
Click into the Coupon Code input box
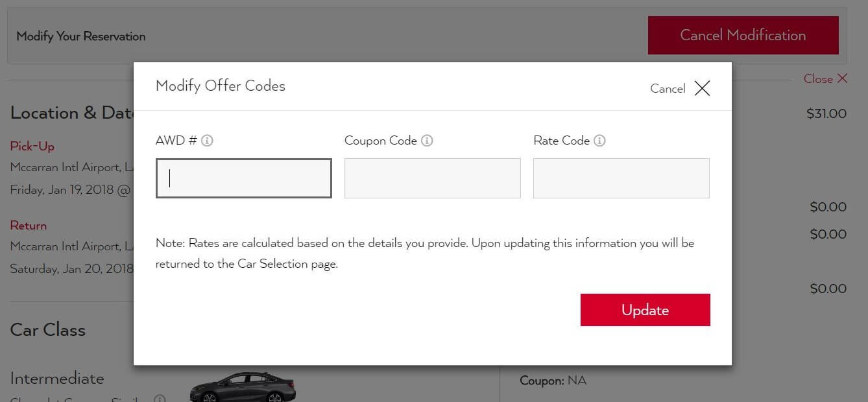(432, 178)
